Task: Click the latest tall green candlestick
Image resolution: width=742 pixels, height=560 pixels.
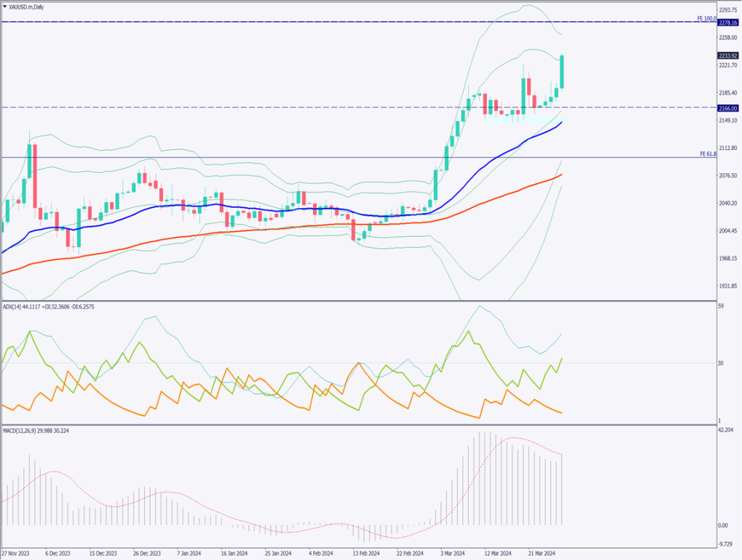Action: point(562,72)
